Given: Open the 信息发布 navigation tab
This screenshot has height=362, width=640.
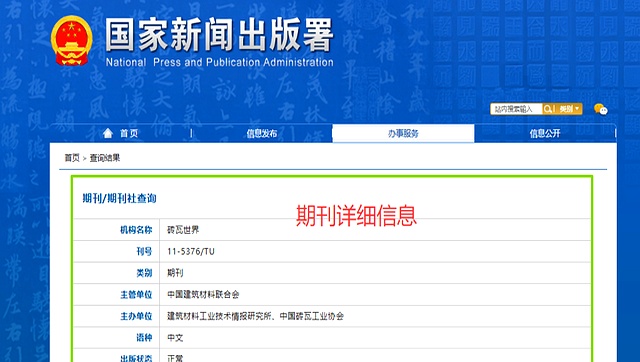Looking at the screenshot, I should click(x=262, y=133).
